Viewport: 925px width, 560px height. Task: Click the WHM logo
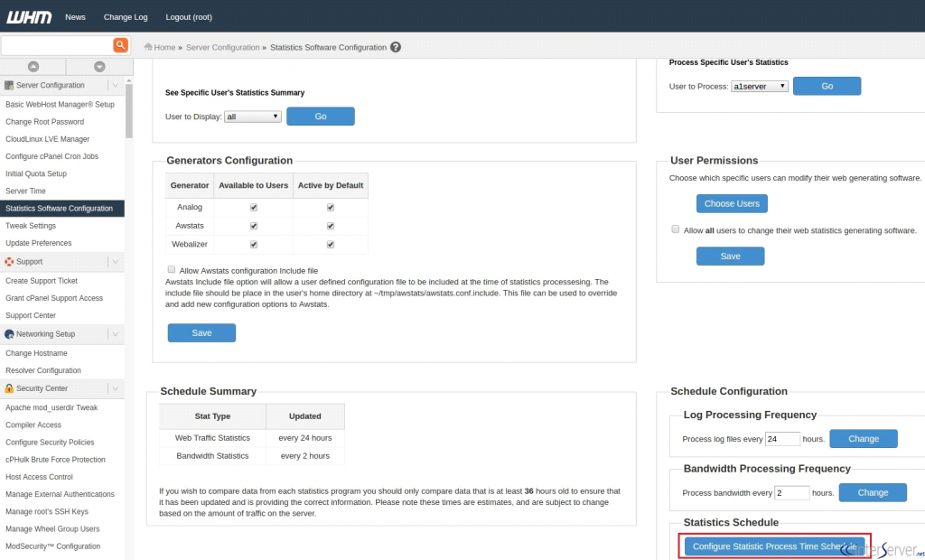[29, 17]
